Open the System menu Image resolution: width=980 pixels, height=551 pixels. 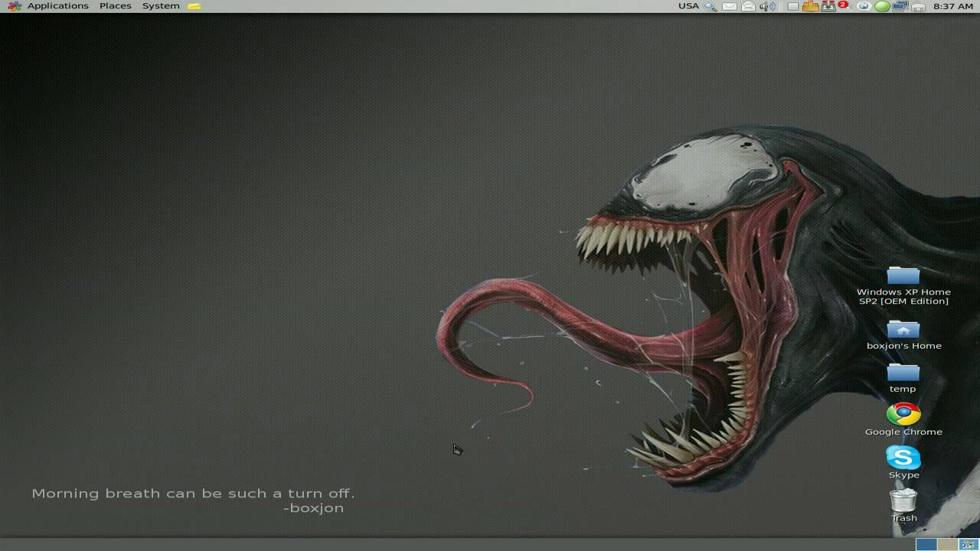161,6
